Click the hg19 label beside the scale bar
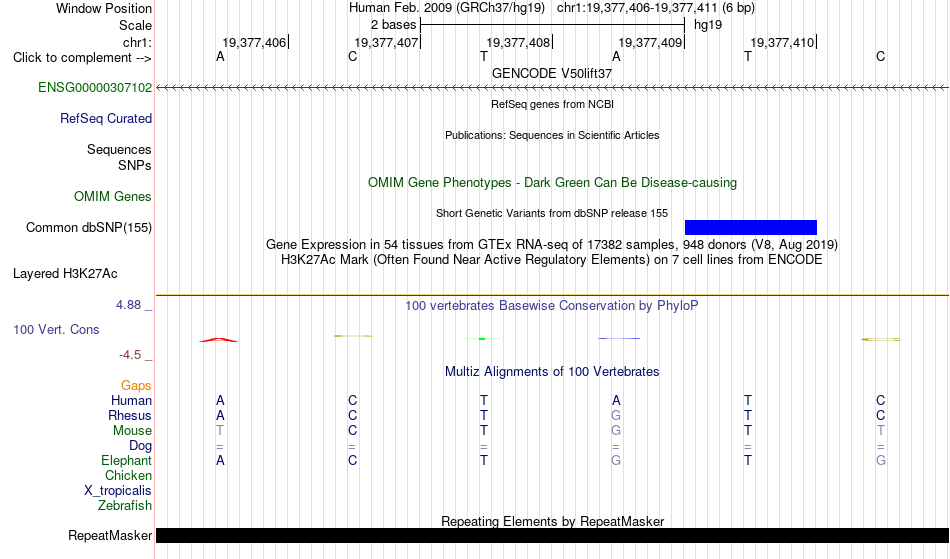The image size is (950, 559). pyautogui.click(x=708, y=25)
